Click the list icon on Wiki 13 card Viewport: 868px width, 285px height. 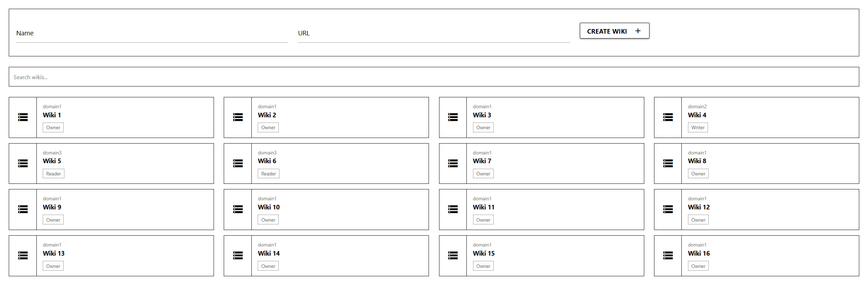click(22, 256)
